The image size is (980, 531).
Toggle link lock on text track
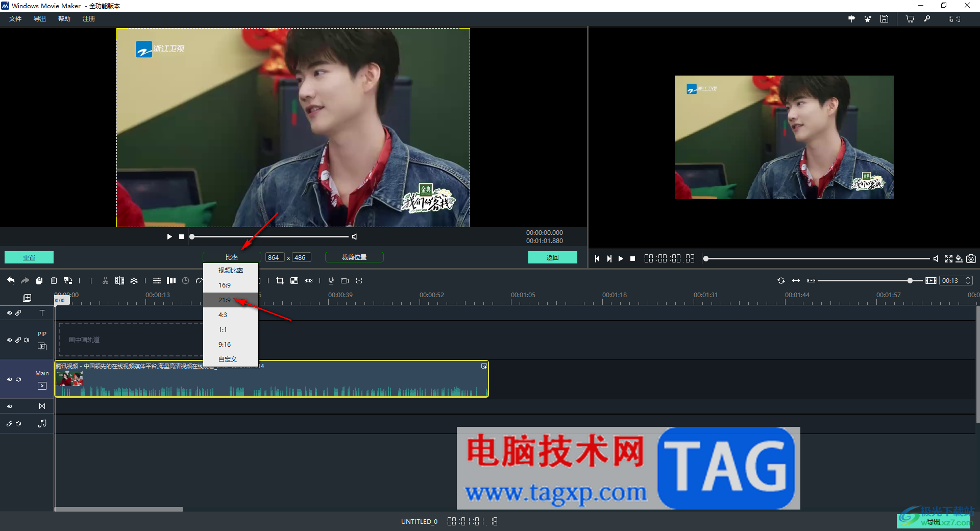18,313
